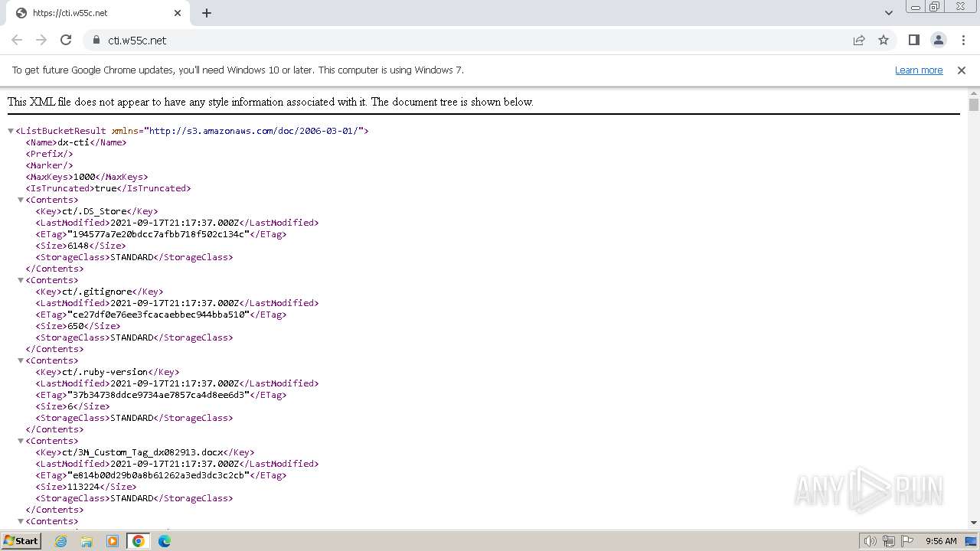Image resolution: width=980 pixels, height=551 pixels.
Task: Open media player from taskbar
Action: pos(113,541)
